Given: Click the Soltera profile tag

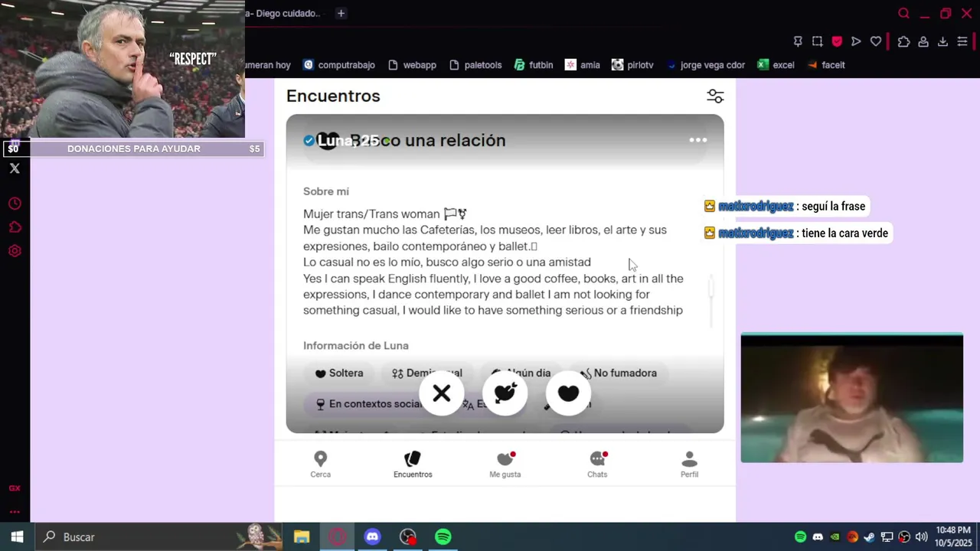Looking at the screenshot, I should tap(338, 373).
